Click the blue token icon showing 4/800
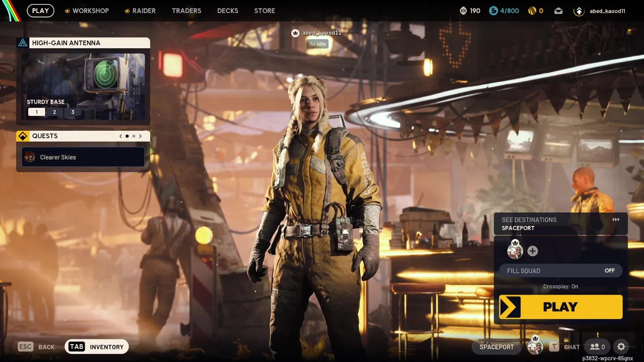Image resolution: width=644 pixels, height=362 pixels. [x=494, y=11]
